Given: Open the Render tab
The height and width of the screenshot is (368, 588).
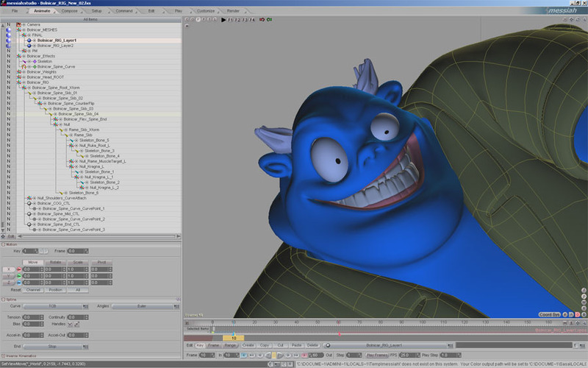Looking at the screenshot, I should coord(233,11).
